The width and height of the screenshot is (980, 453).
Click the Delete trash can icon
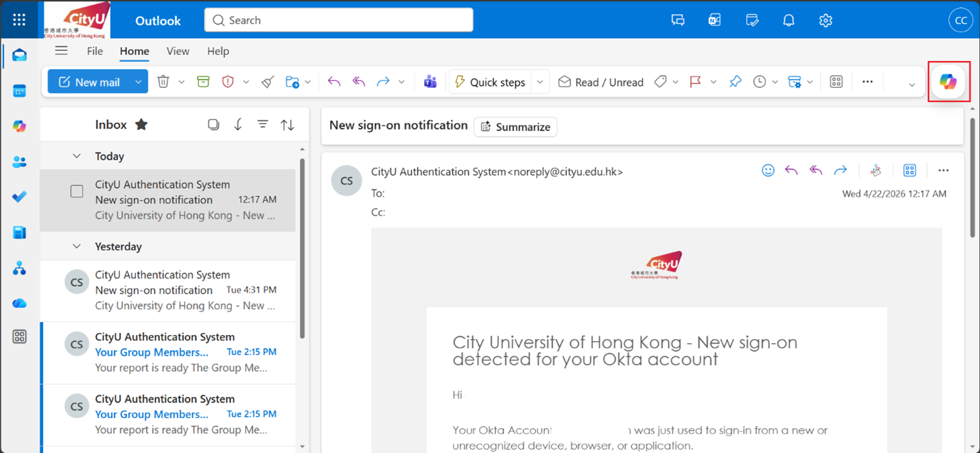[163, 82]
